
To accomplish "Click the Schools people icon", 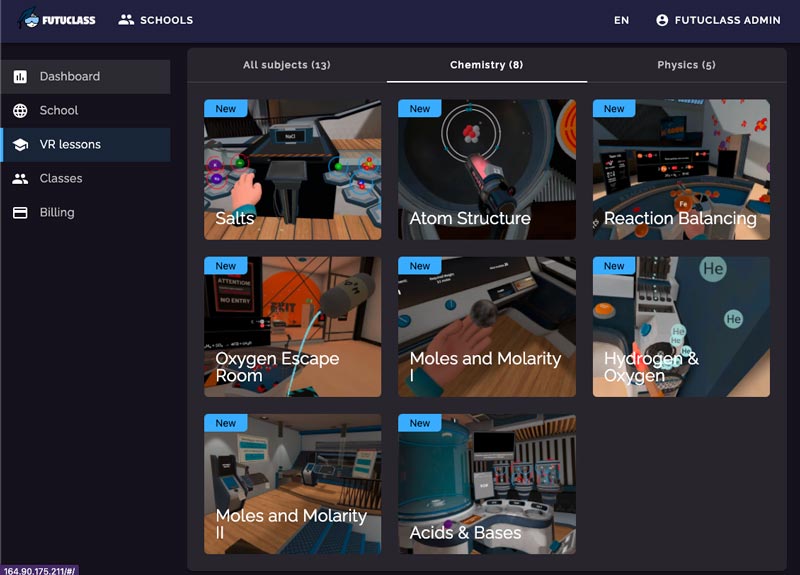I will [x=126, y=19].
